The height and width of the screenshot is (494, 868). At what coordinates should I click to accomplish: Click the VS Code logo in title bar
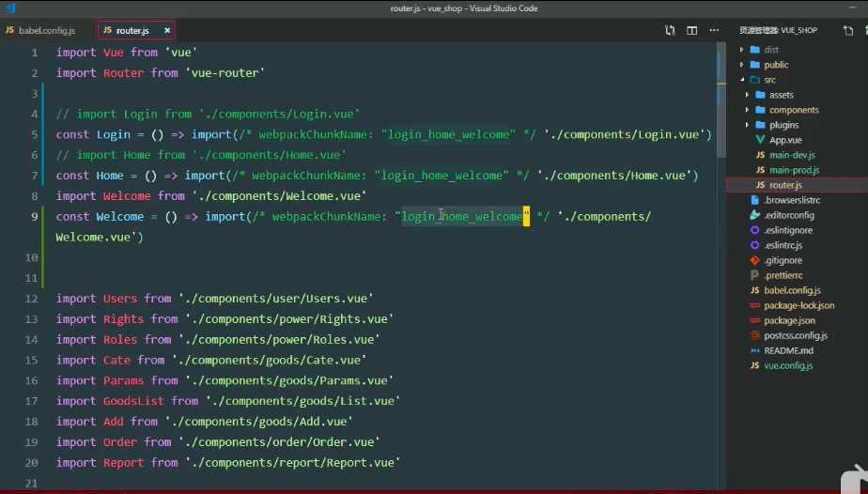click(x=9, y=8)
